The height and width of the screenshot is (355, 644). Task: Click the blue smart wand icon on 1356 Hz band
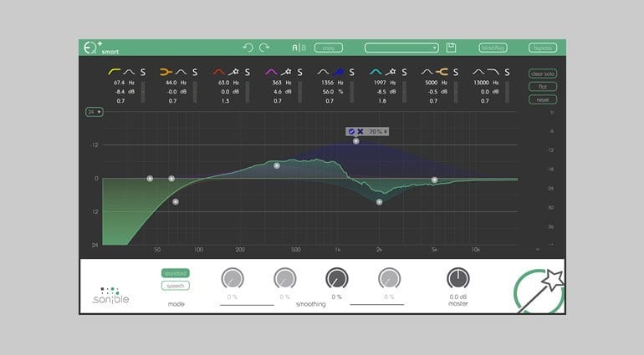338,72
